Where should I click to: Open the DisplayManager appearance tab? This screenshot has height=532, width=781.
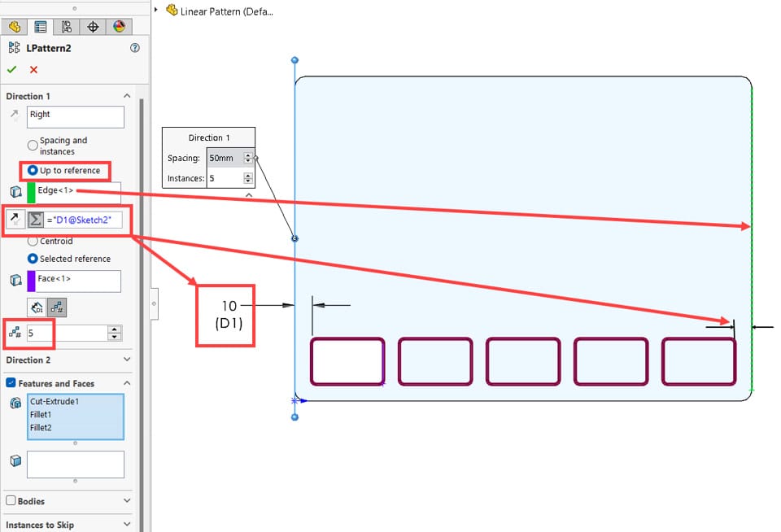(x=119, y=26)
